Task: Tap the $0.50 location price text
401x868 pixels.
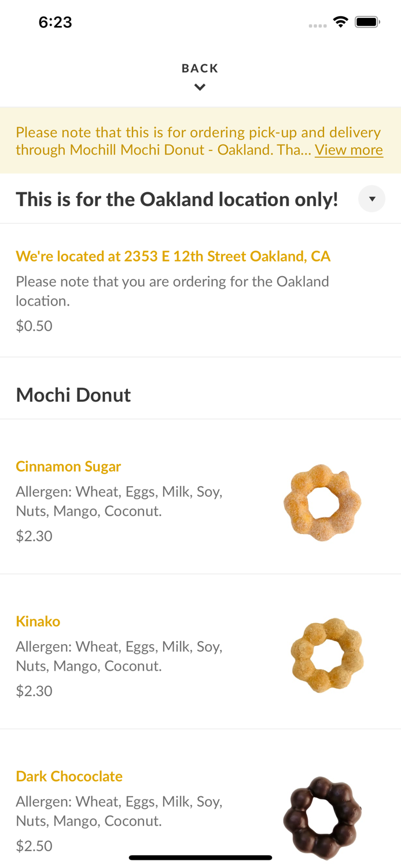Action: click(34, 325)
